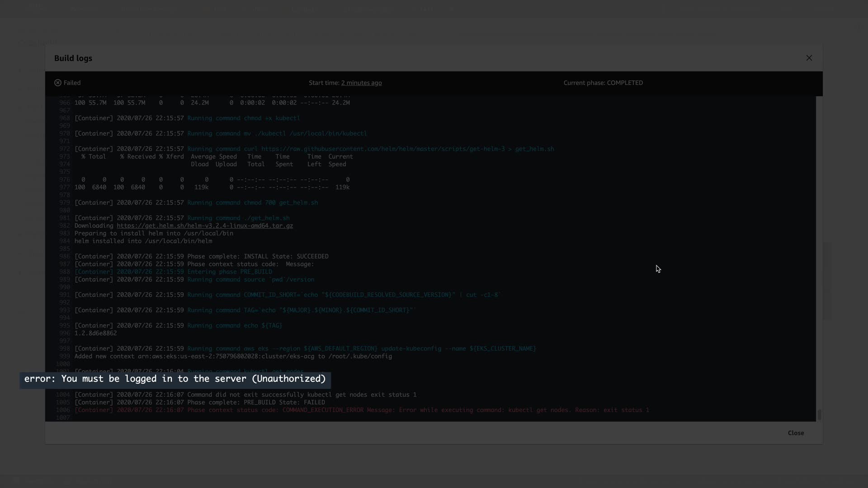Click the Build logs dialog title
The image size is (868, 488).
point(73,58)
